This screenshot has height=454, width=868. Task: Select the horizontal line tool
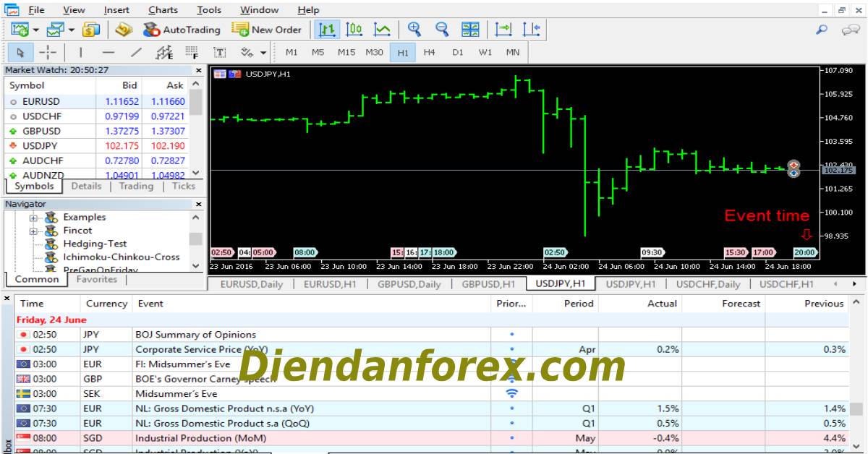(109, 52)
